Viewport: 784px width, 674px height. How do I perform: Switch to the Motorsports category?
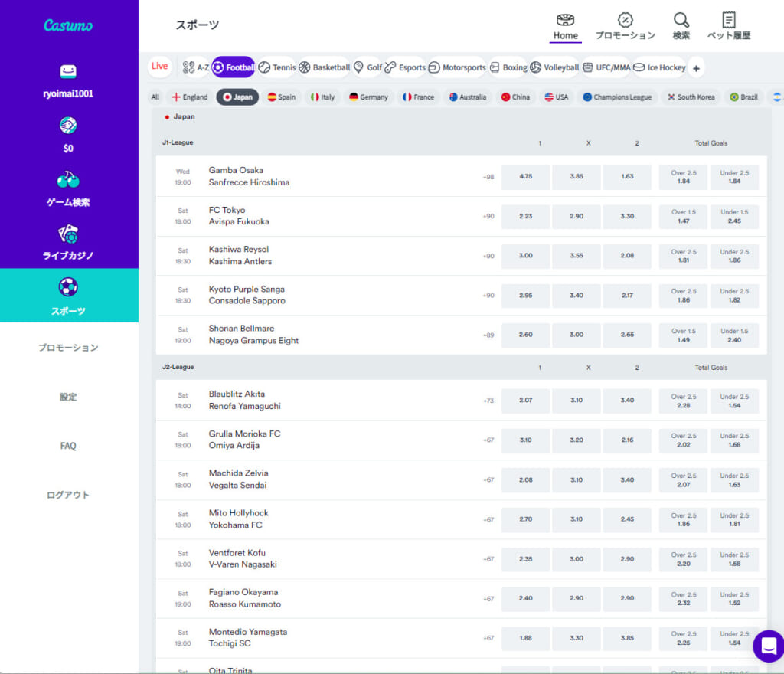click(x=457, y=67)
